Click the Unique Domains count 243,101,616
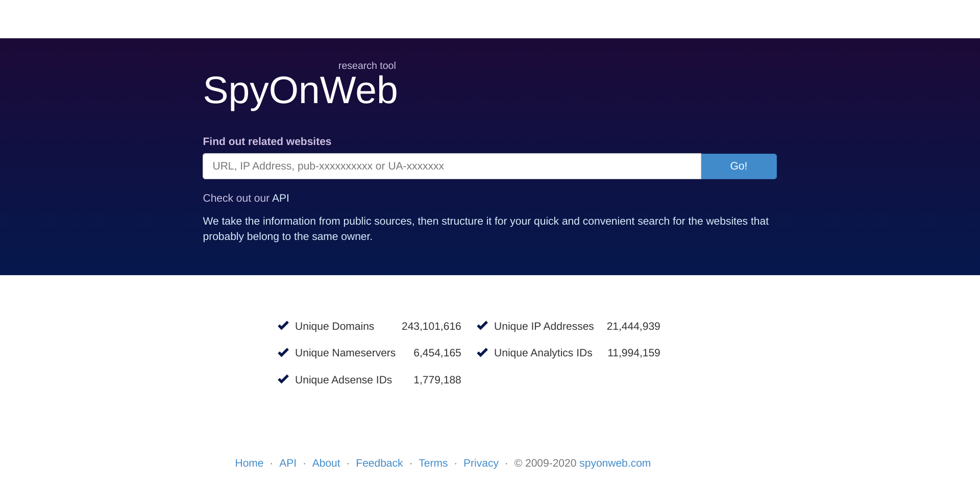Image resolution: width=980 pixels, height=485 pixels. [x=431, y=326]
